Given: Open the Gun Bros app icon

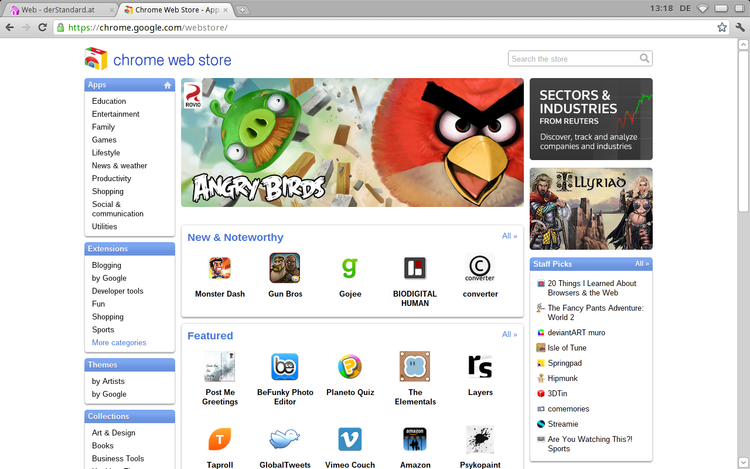Looking at the screenshot, I should (x=284, y=268).
